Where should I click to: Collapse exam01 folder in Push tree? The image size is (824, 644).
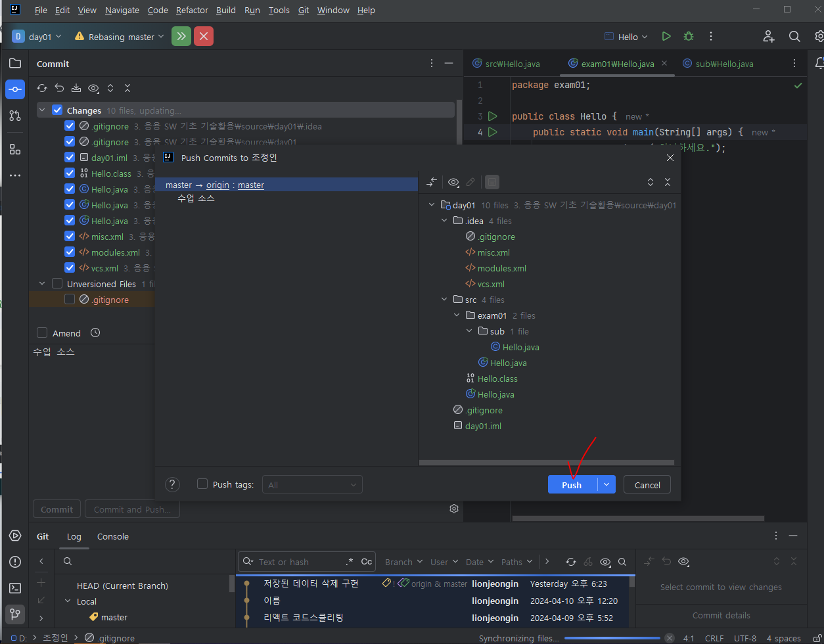[457, 315]
